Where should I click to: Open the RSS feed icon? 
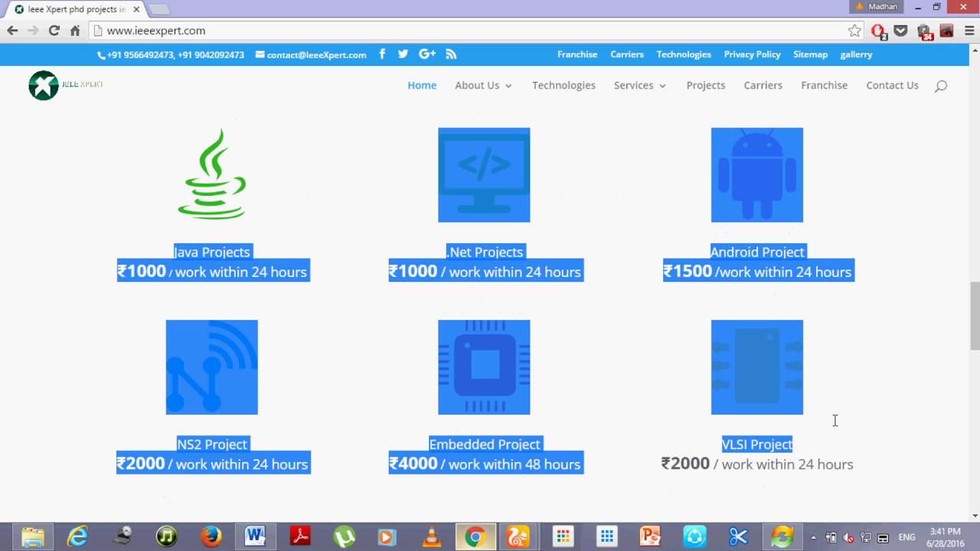[x=451, y=54]
